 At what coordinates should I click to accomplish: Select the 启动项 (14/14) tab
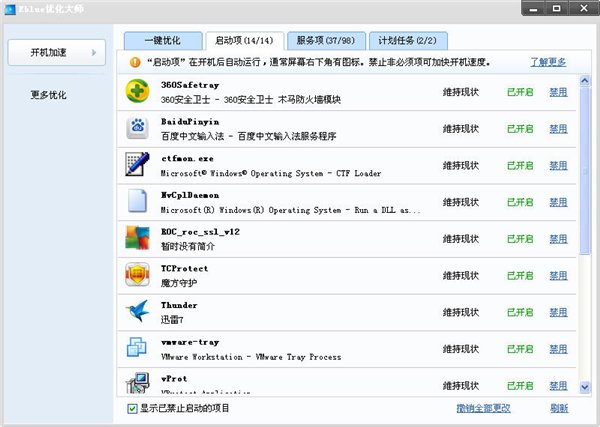click(245, 41)
